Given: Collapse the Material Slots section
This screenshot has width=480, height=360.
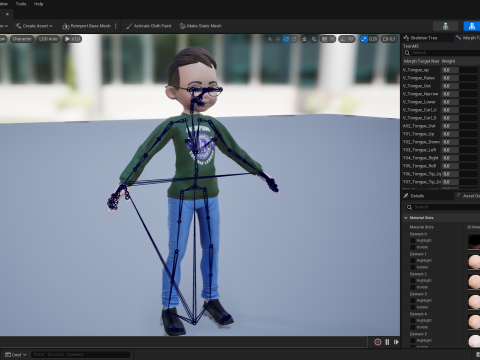Looking at the screenshot, I should click(406, 218).
